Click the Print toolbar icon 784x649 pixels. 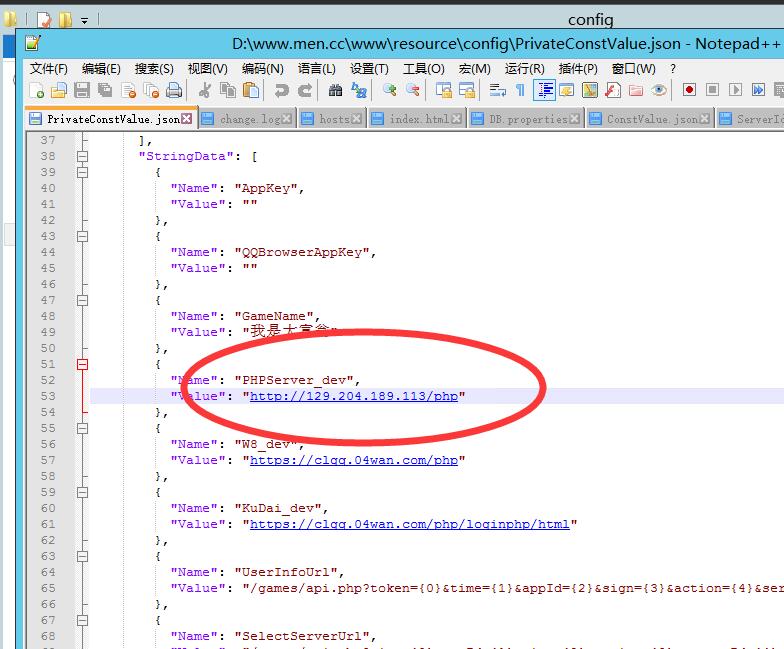pyautogui.click(x=174, y=90)
